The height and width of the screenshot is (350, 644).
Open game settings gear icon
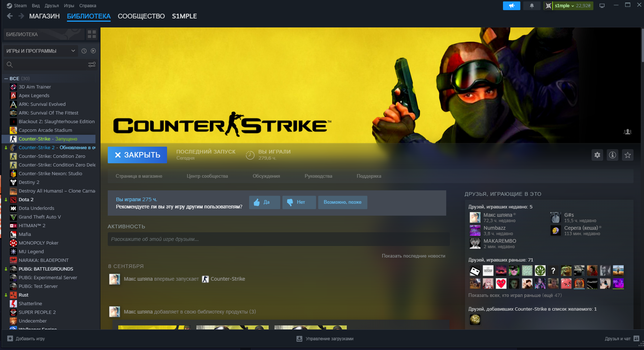pos(597,155)
